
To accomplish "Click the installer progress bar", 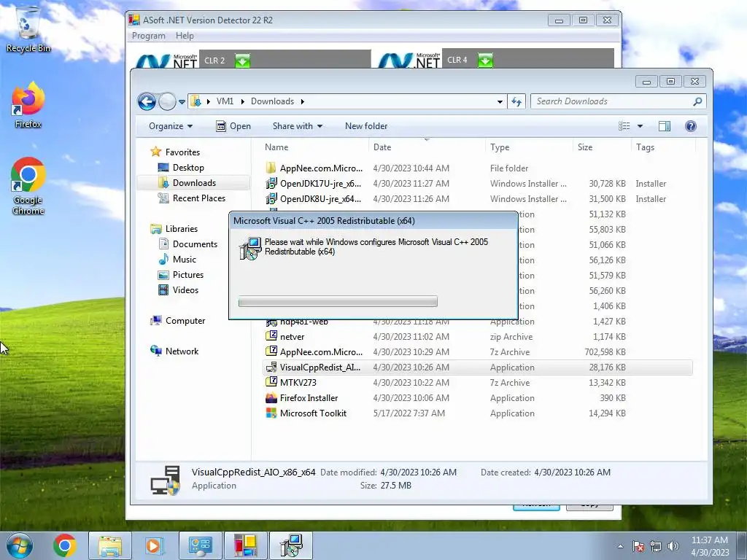I will click(338, 301).
